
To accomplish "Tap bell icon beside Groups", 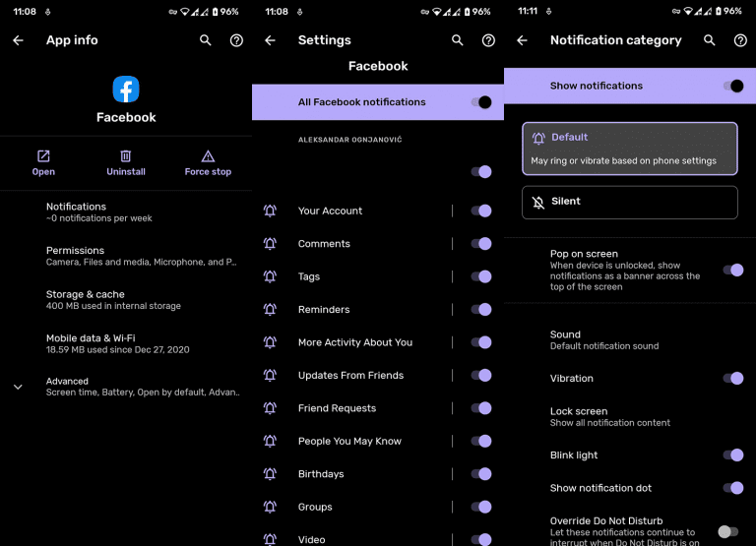I will (x=270, y=507).
